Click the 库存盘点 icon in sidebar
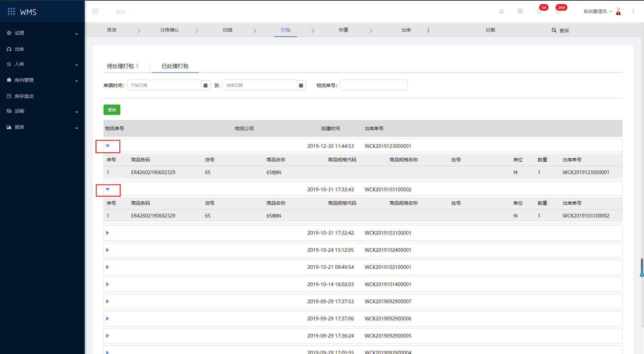The height and width of the screenshot is (354, 644). coord(9,96)
